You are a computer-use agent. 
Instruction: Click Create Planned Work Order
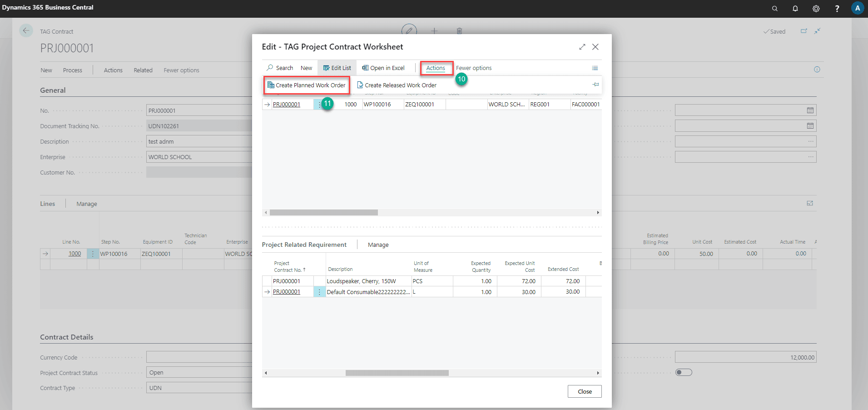[x=307, y=85]
